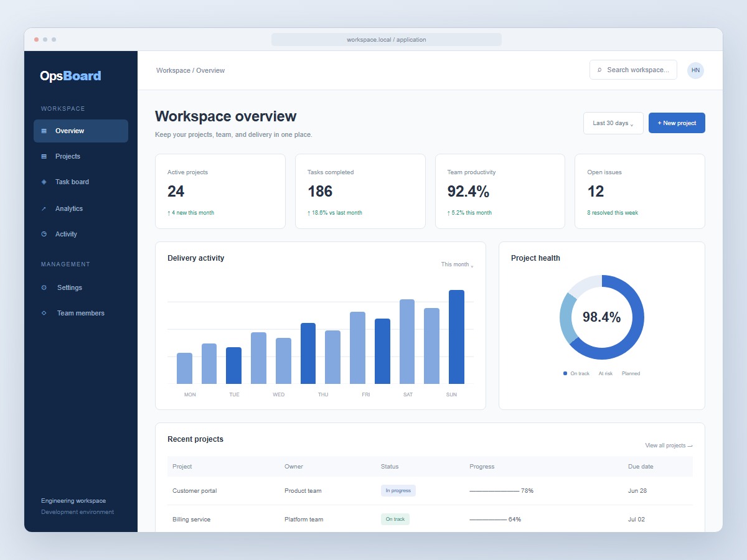This screenshot has width=747, height=560.
Task: Click the Development environment footer text
Action: [x=78, y=512]
